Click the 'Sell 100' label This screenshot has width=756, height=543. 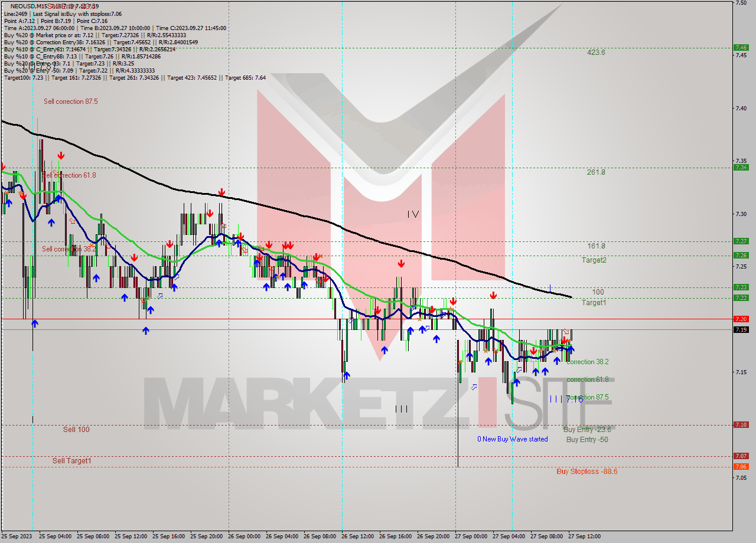point(76,430)
